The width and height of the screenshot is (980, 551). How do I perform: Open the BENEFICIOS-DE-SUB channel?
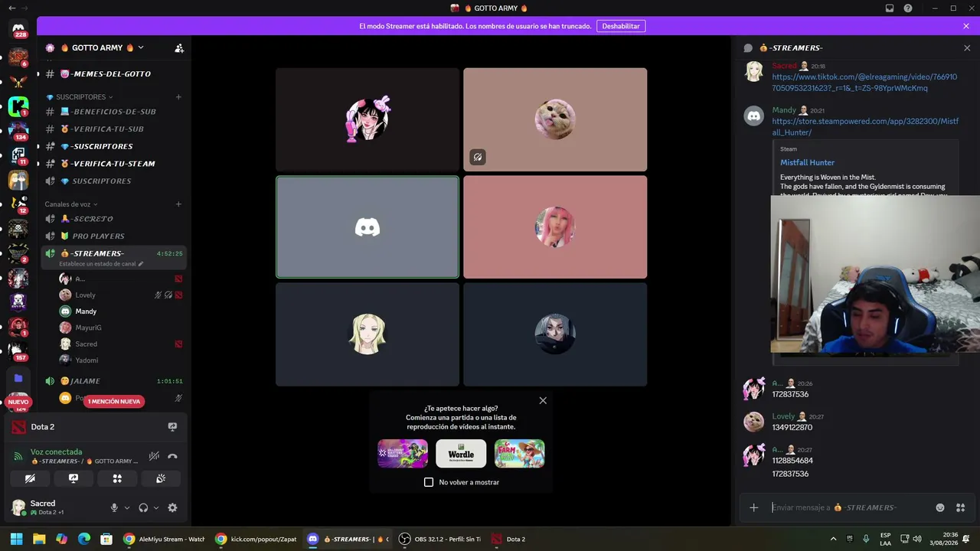[113, 112]
